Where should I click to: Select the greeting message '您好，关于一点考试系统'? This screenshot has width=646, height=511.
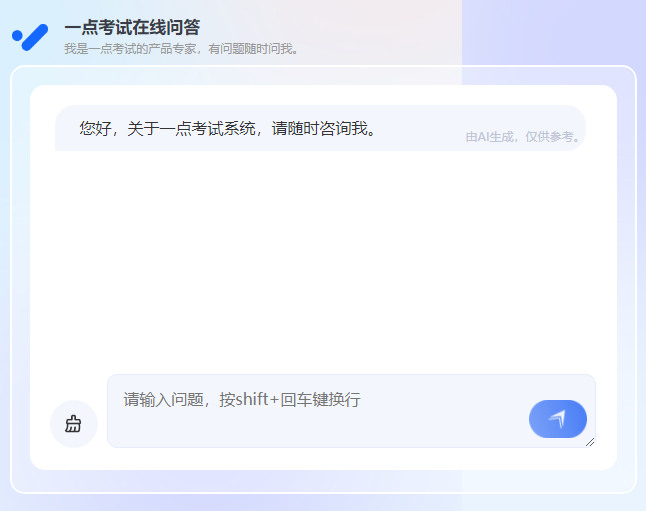tap(167, 129)
